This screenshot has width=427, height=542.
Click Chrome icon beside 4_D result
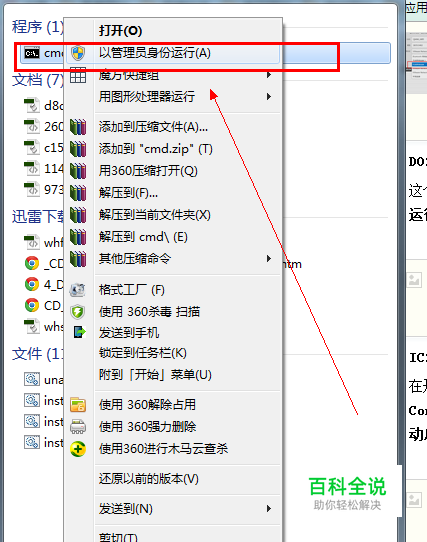[x=32, y=284]
